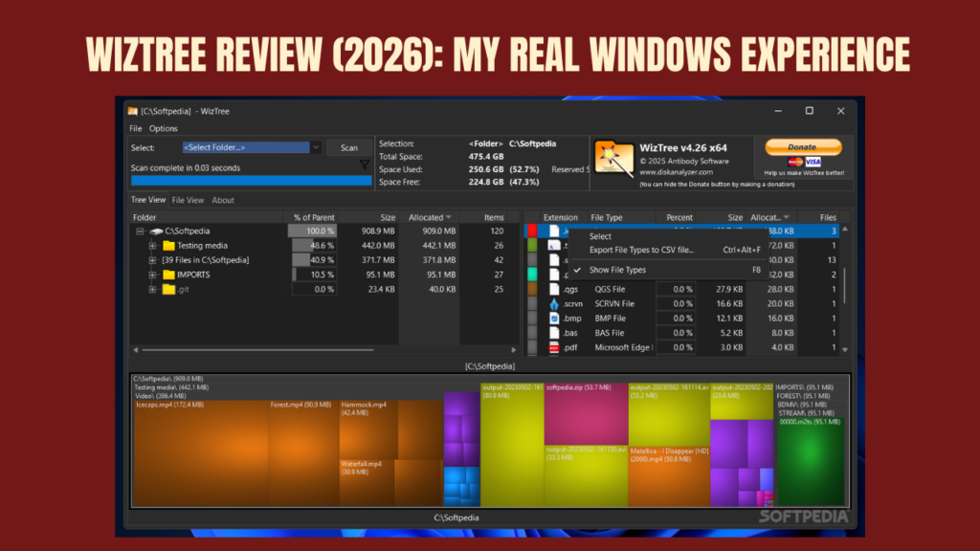Open the File menu
Screen dimensions: 980x551
coord(136,129)
